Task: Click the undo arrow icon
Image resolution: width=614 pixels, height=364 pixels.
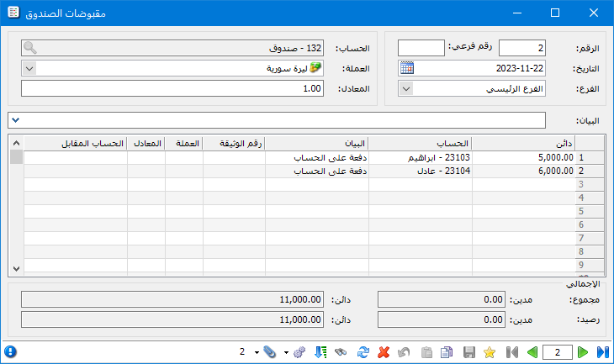Action: coord(404,352)
